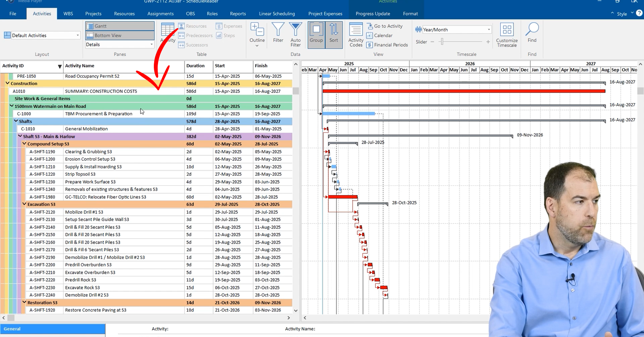
Task: Open the Reports menu
Action: click(238, 14)
